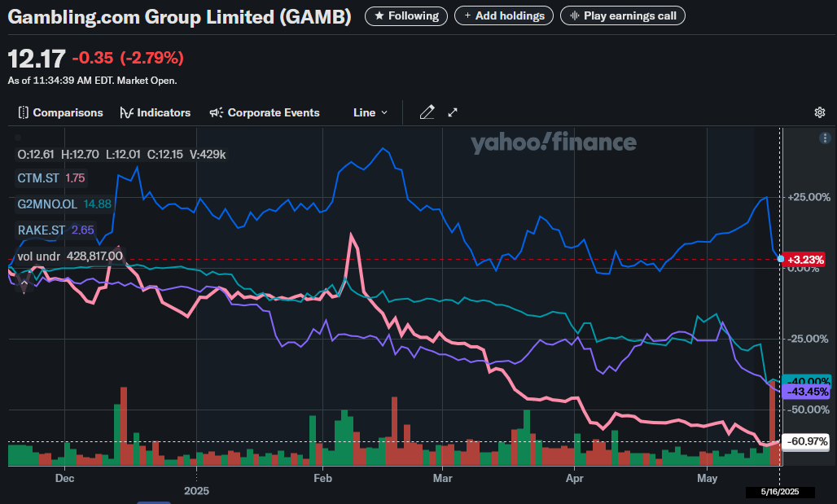
Task: Open chart settings gear
Action: [820, 112]
